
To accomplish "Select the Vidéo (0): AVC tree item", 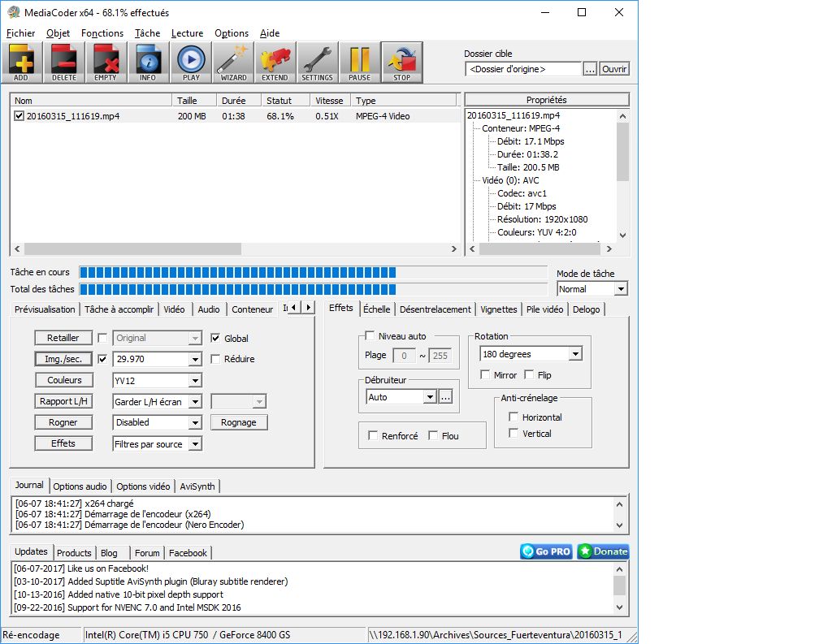I will pos(510,180).
